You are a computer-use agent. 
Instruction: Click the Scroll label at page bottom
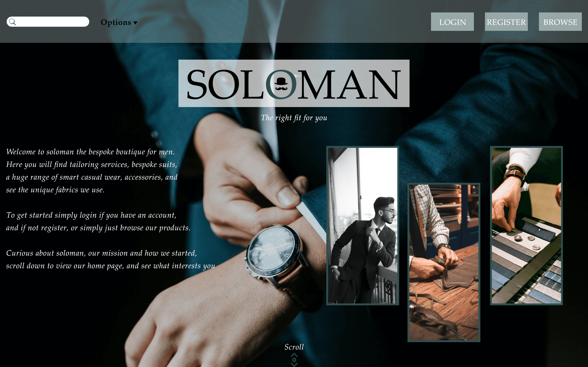pyautogui.click(x=294, y=347)
